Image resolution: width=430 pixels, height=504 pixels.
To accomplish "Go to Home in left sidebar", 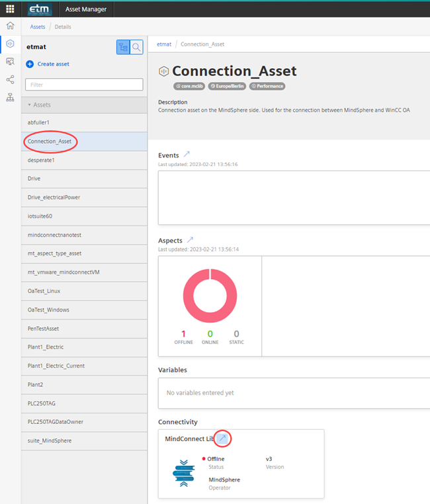I will pos(10,26).
